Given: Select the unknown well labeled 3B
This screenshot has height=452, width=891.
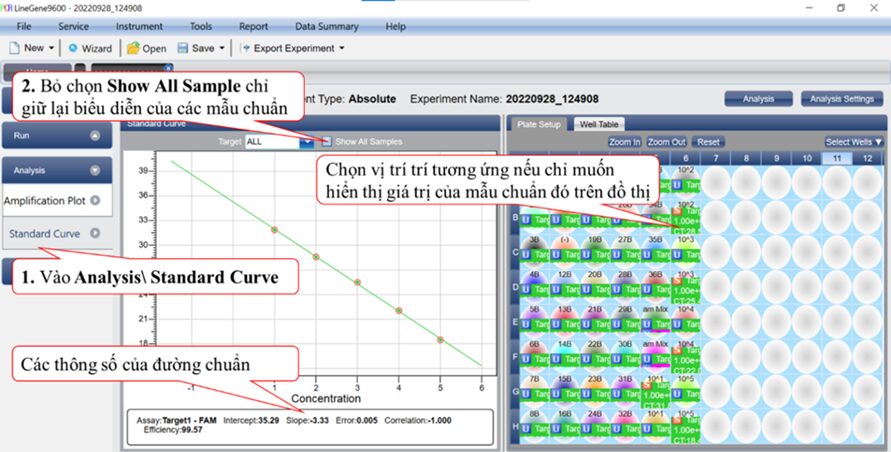Looking at the screenshot, I should click(535, 251).
